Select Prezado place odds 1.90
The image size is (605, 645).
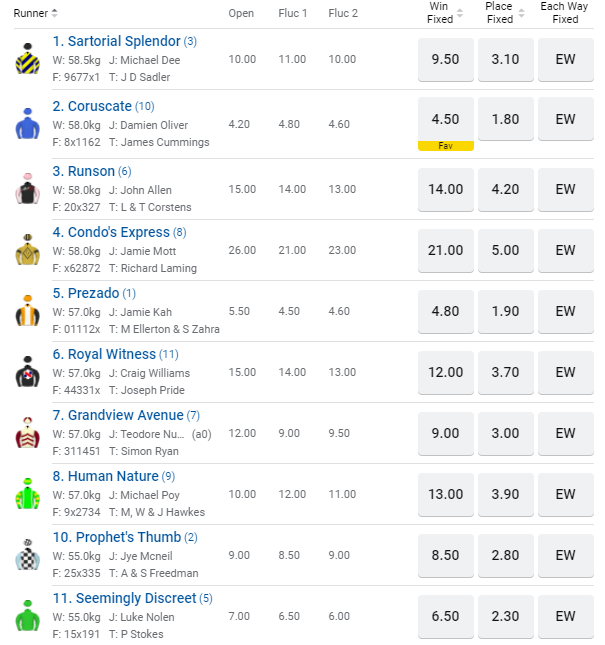506,311
